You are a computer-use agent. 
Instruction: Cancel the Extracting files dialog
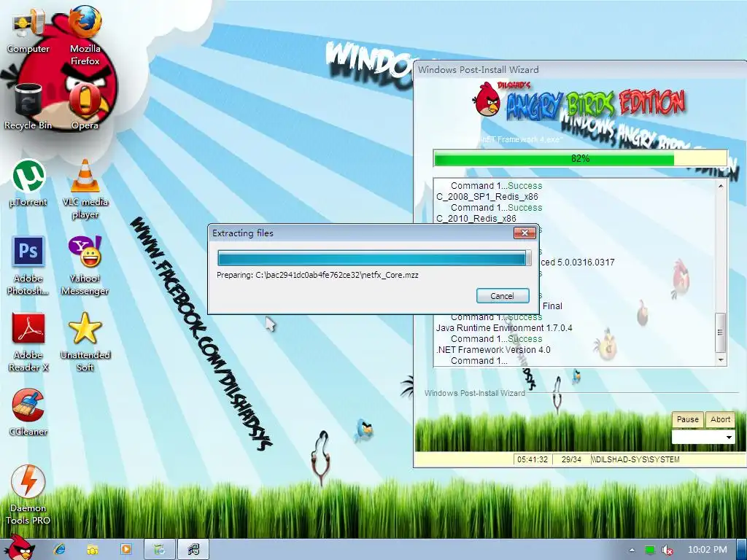click(x=503, y=296)
